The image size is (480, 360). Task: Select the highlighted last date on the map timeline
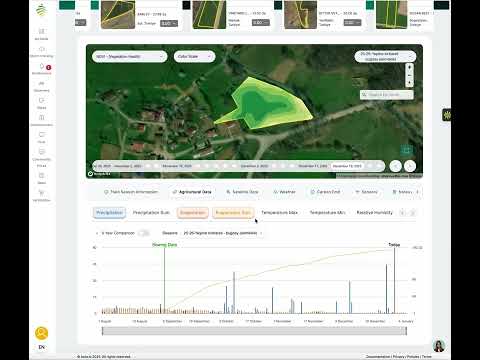(347, 166)
